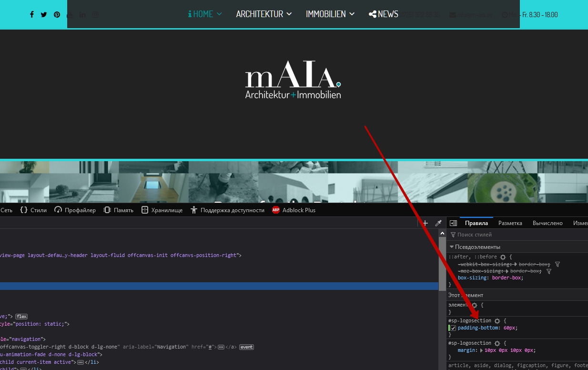The image size is (588, 370).
Task: Expand the margin shorthand values triangle
Action: (x=481, y=350)
